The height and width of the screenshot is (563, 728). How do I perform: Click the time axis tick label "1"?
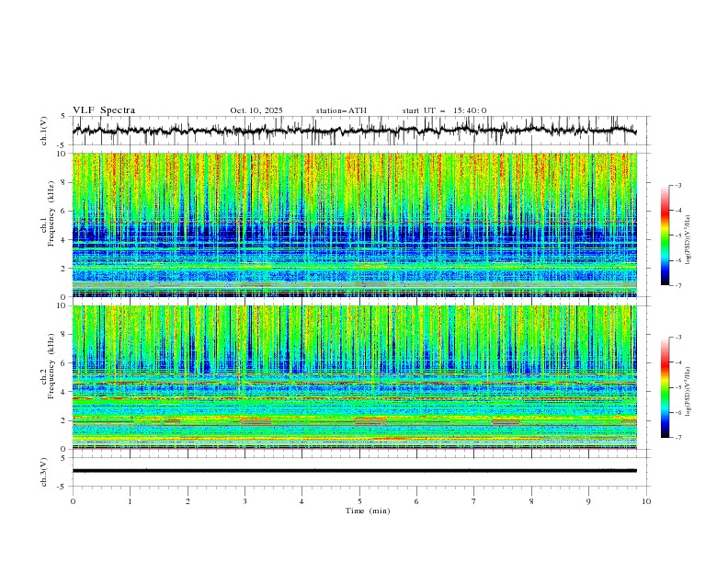[x=130, y=501]
